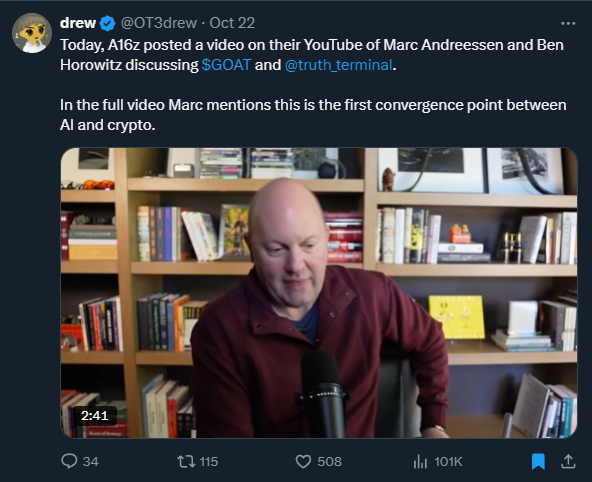Image resolution: width=592 pixels, height=482 pixels.
Task: Click the display name drew
Action: [x=78, y=23]
